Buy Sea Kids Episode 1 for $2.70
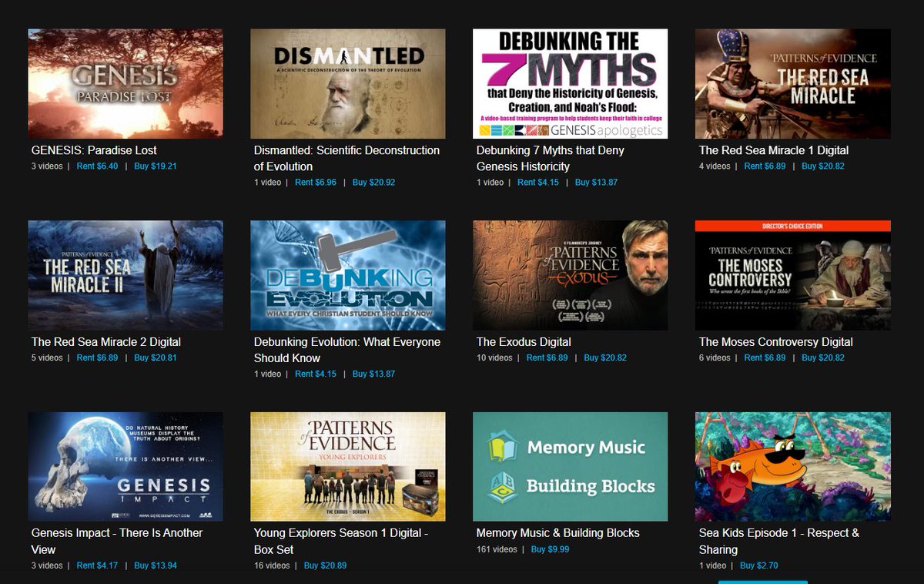 pyautogui.click(x=759, y=566)
